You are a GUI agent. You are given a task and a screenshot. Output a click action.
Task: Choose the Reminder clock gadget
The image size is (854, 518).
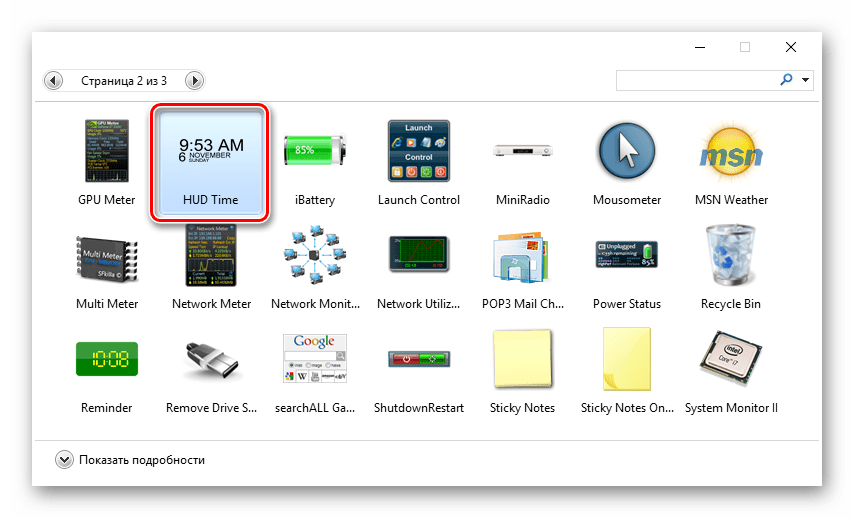coord(106,360)
